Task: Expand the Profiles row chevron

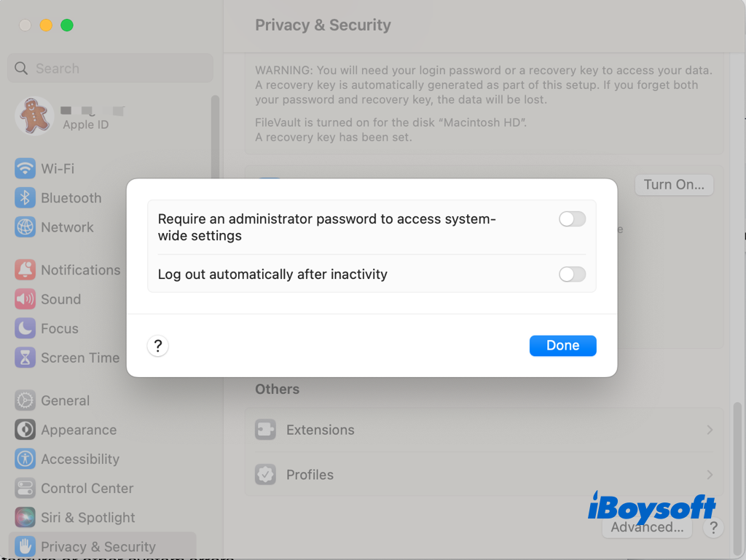Action: [709, 475]
